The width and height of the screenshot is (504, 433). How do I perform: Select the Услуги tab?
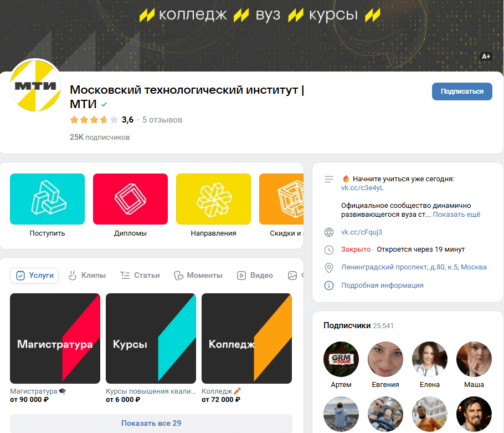[x=34, y=276]
